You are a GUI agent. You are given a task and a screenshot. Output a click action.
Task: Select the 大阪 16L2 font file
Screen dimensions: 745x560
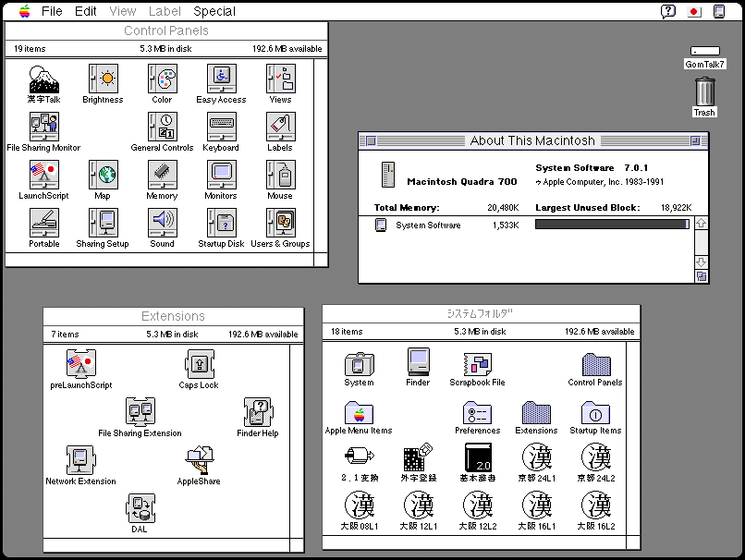596,505
